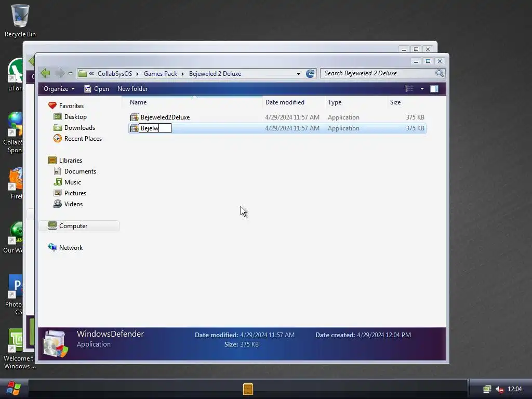Click New folder in the toolbar
Viewport: 532px width, 399px height.
[132, 89]
